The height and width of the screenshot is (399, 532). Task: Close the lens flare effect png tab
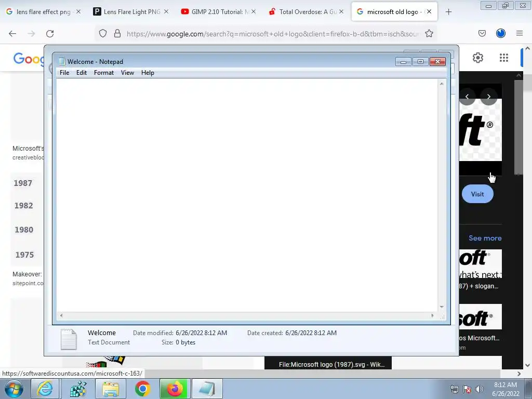click(78, 11)
